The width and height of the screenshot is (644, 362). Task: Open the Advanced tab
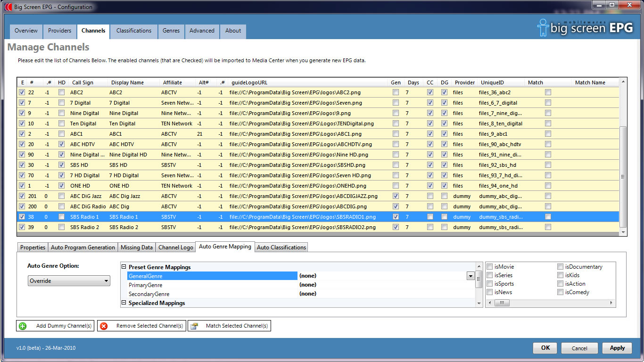[202, 31]
